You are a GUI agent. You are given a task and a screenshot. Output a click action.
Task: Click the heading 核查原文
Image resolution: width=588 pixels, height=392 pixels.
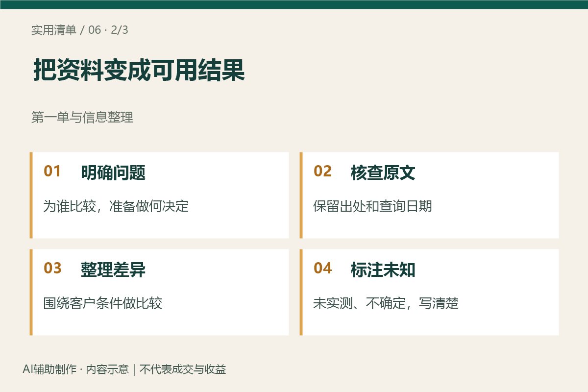[383, 172]
